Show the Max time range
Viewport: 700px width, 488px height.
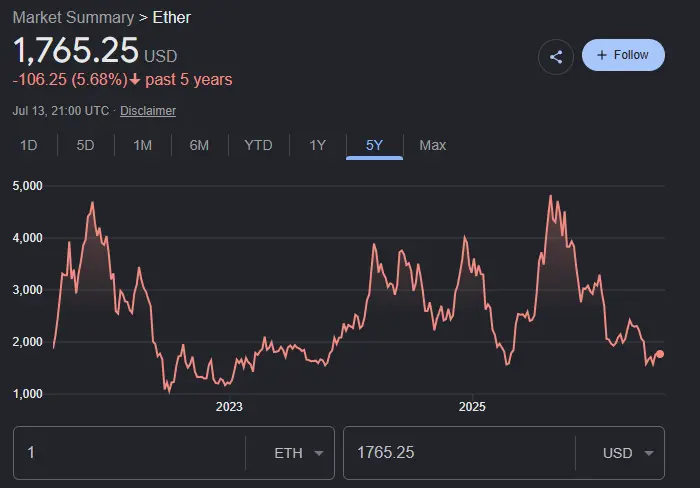(x=433, y=145)
